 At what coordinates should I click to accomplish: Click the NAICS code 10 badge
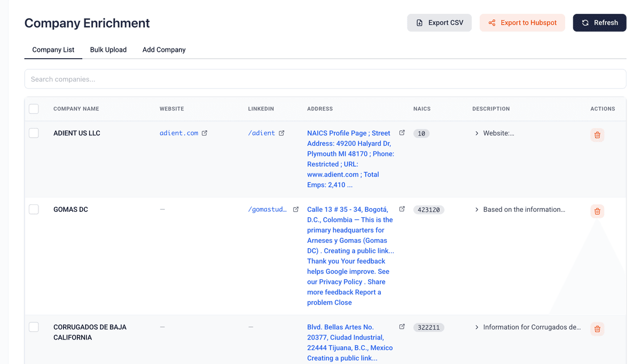coord(421,133)
